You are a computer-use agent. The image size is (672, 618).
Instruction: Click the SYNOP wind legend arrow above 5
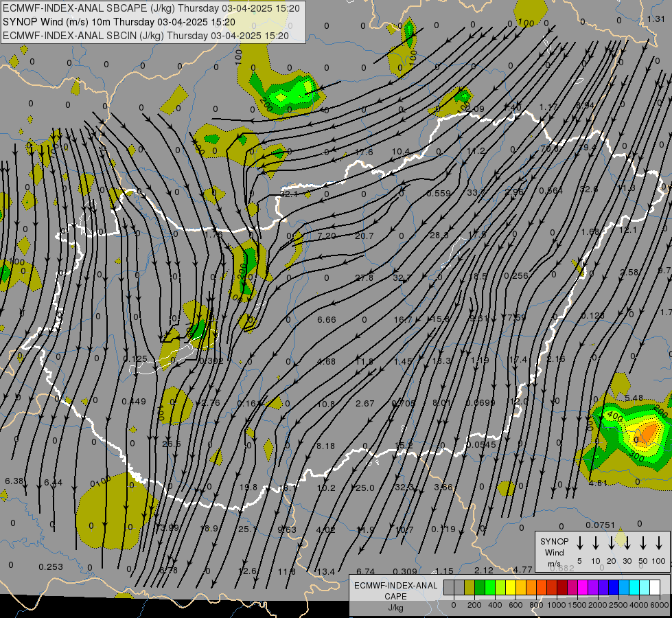coord(579,543)
